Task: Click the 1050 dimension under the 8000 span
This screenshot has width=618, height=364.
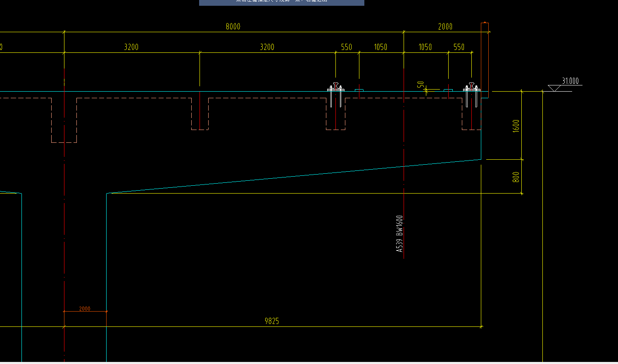Action: [381, 47]
